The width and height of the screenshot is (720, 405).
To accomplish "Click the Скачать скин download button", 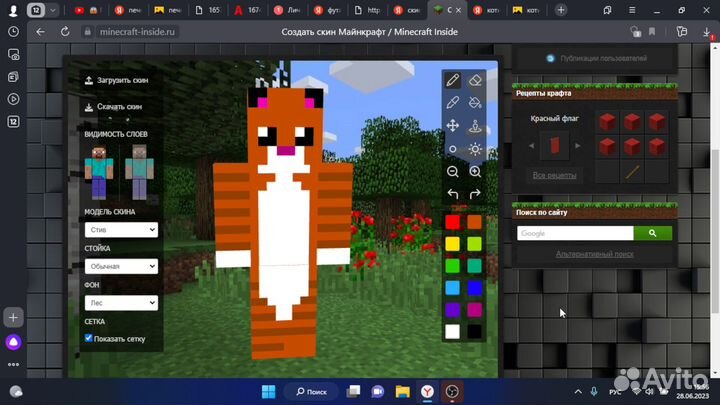I will point(113,107).
